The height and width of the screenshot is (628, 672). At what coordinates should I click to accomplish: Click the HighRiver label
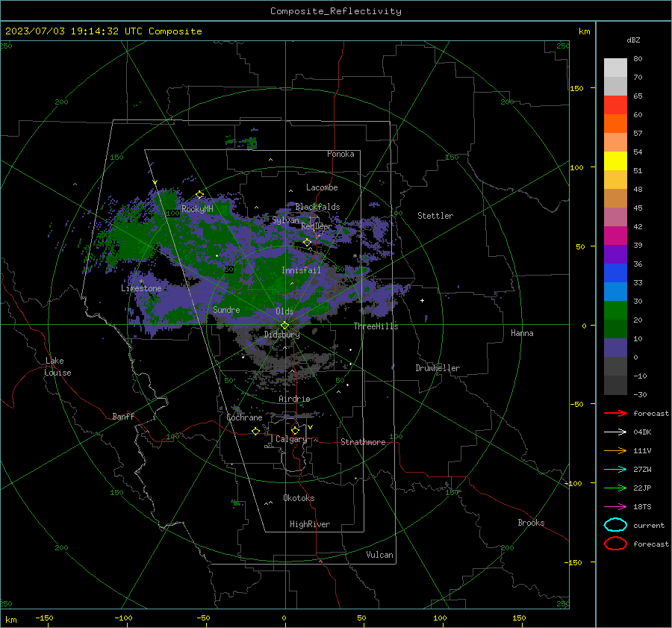tap(310, 524)
